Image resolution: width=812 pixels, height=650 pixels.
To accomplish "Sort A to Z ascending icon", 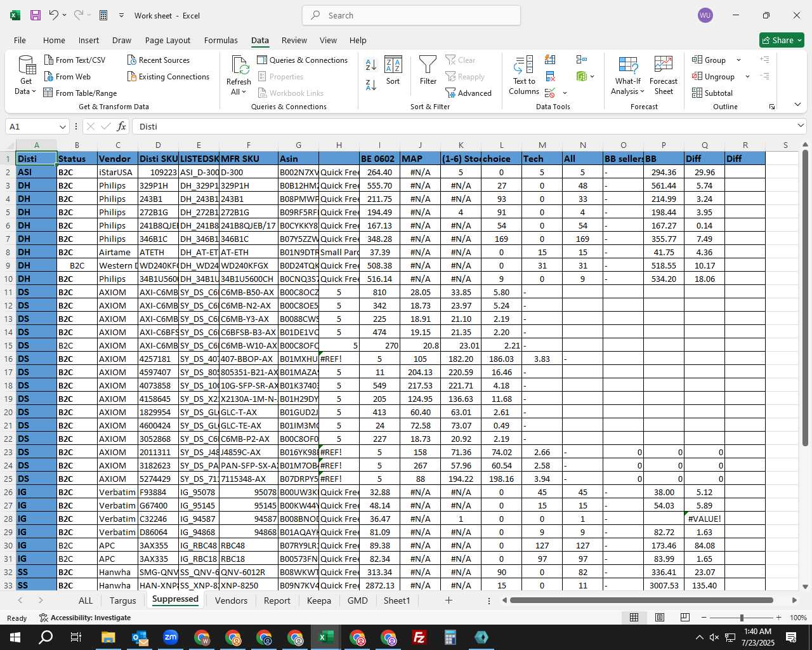I will click(x=371, y=64).
